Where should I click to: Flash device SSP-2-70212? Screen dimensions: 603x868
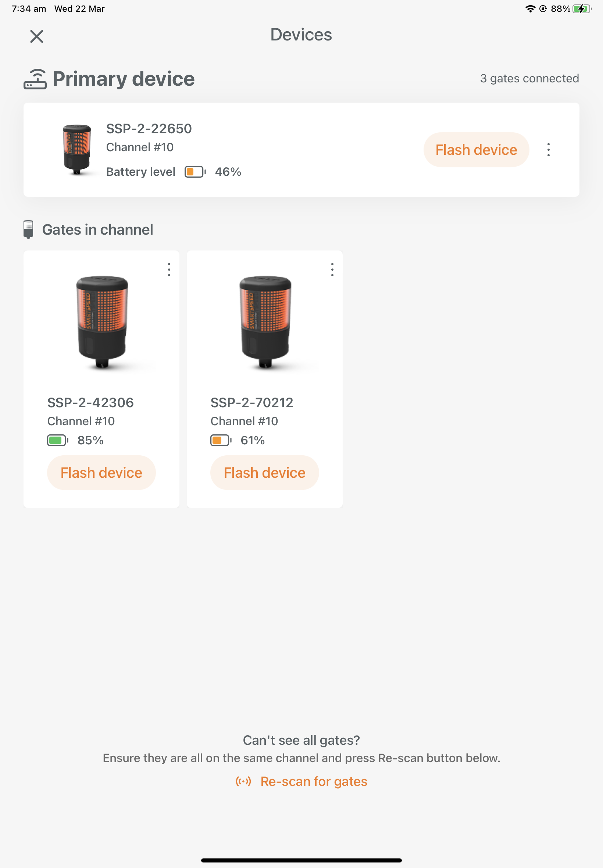coord(264,472)
